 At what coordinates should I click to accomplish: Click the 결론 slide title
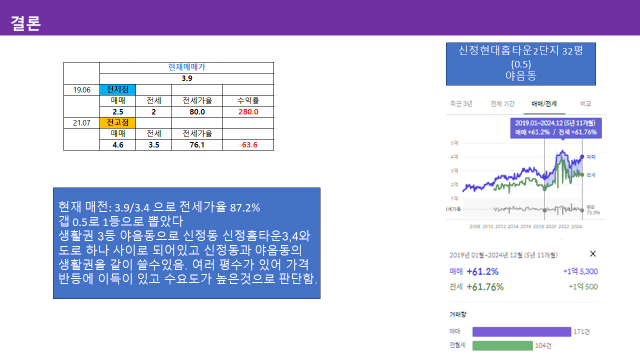point(25,23)
